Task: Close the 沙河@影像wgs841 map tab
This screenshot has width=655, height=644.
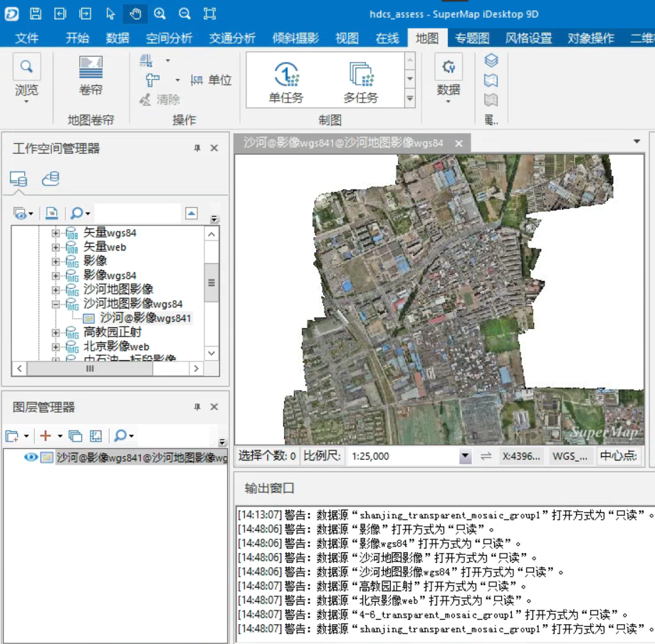Action: [459, 144]
